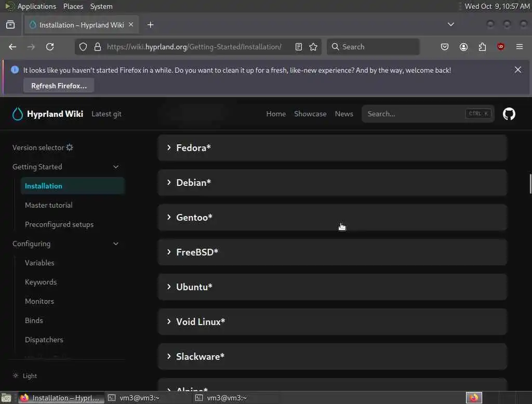532x404 pixels.
Task: Collapse the Configuring sidebar group
Action: point(116,244)
